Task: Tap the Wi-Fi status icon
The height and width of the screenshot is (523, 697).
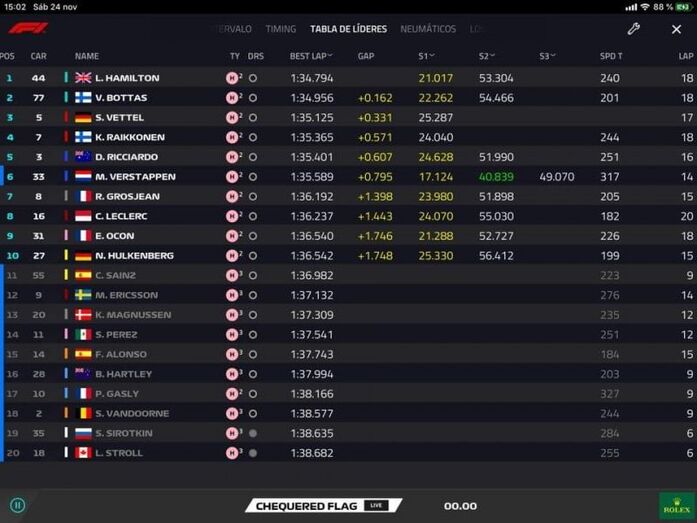Action: pyautogui.click(x=644, y=7)
